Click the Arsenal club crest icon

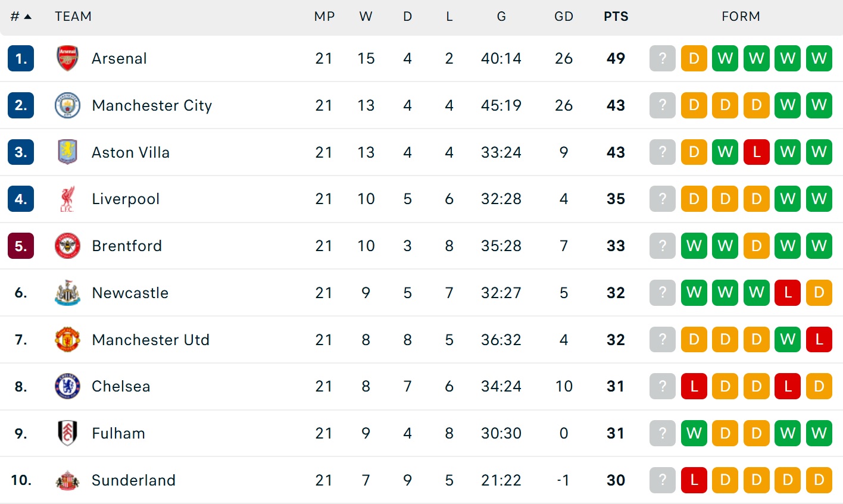67,58
